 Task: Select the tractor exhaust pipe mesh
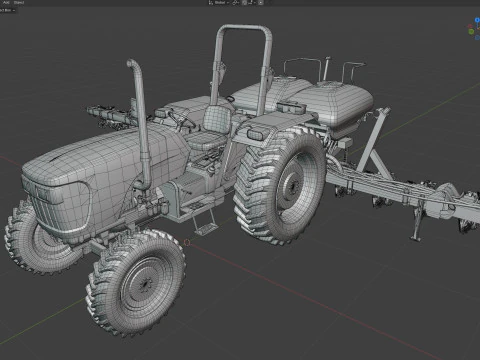click(x=142, y=123)
